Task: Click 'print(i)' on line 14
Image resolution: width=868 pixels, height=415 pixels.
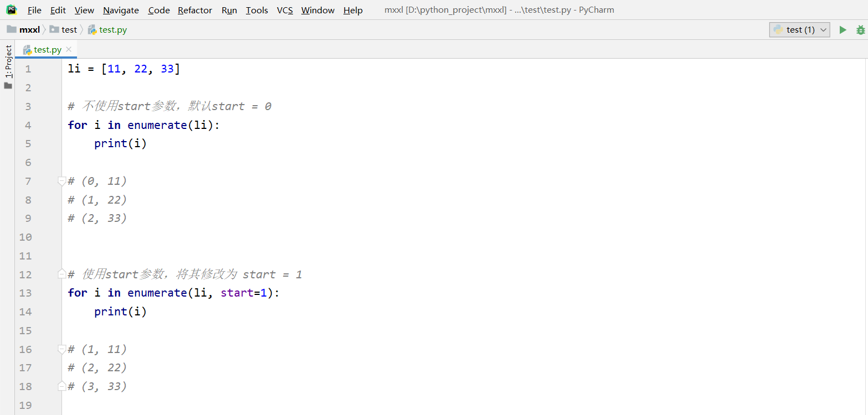Action: tap(120, 312)
